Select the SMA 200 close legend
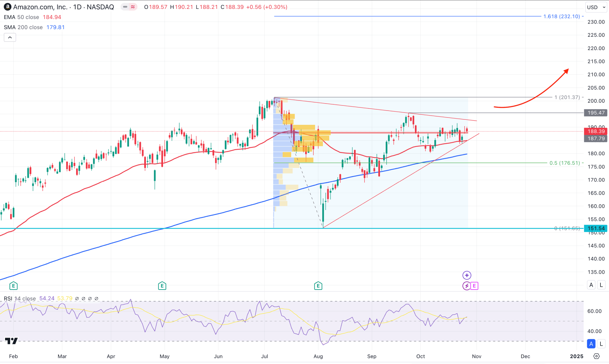Image resolution: width=609 pixels, height=364 pixels. click(x=23, y=27)
